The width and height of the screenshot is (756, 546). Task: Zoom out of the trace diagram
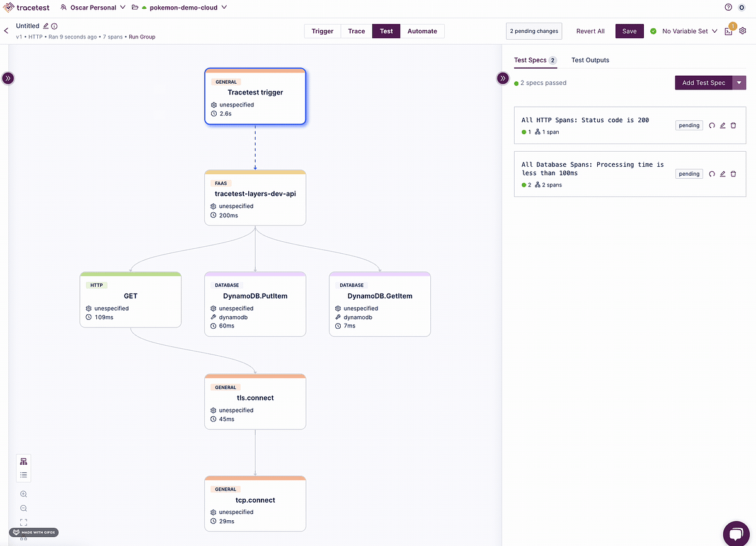(23, 508)
